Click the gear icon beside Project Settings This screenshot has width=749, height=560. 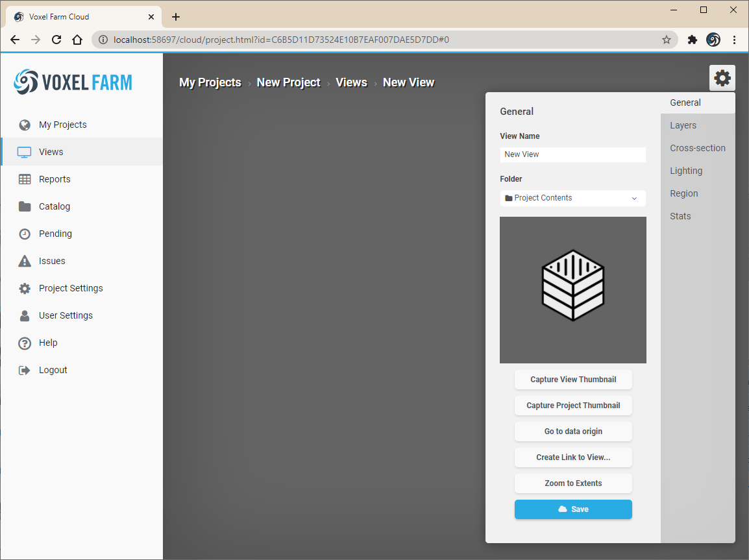coord(25,288)
